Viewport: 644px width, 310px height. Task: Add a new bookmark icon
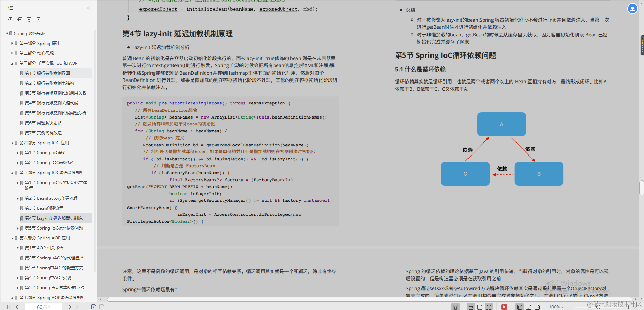[29, 20]
